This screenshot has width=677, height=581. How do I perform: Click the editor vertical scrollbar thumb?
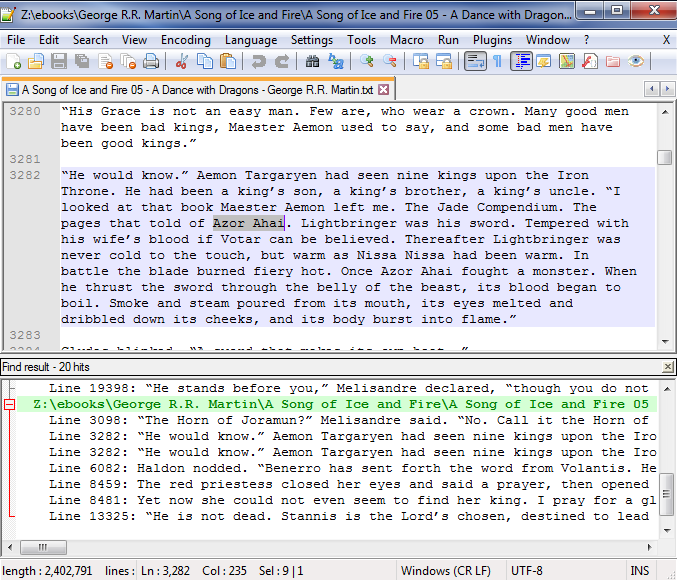tap(665, 157)
